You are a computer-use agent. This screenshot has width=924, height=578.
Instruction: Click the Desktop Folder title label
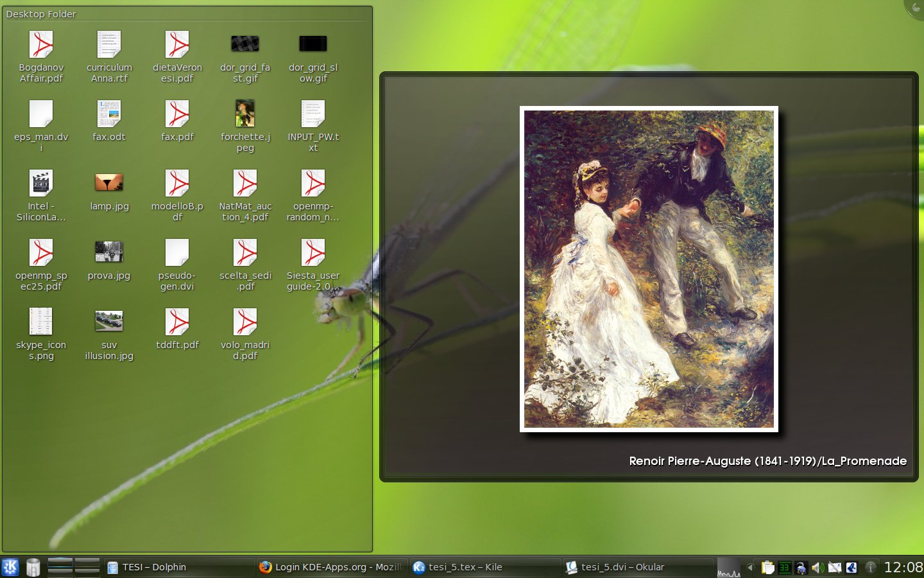pos(41,14)
